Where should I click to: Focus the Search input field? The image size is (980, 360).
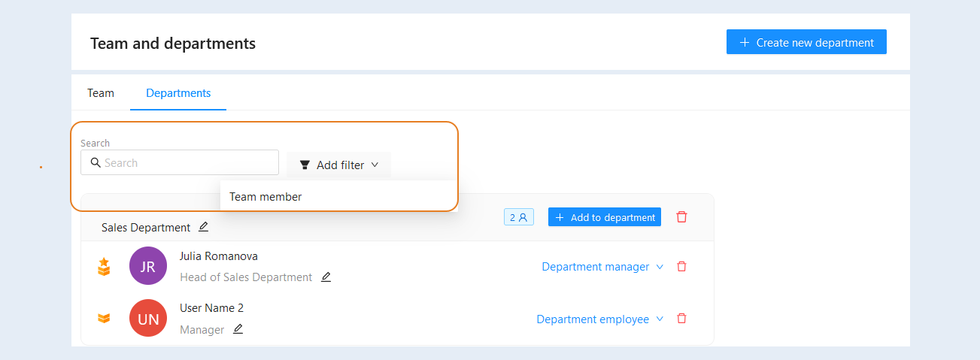pos(180,162)
